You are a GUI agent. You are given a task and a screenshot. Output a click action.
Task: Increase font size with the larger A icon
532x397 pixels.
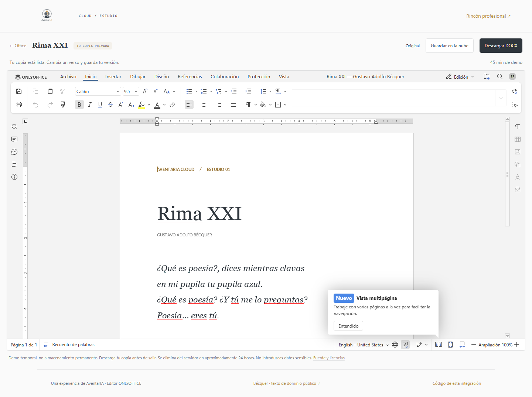coord(145,91)
